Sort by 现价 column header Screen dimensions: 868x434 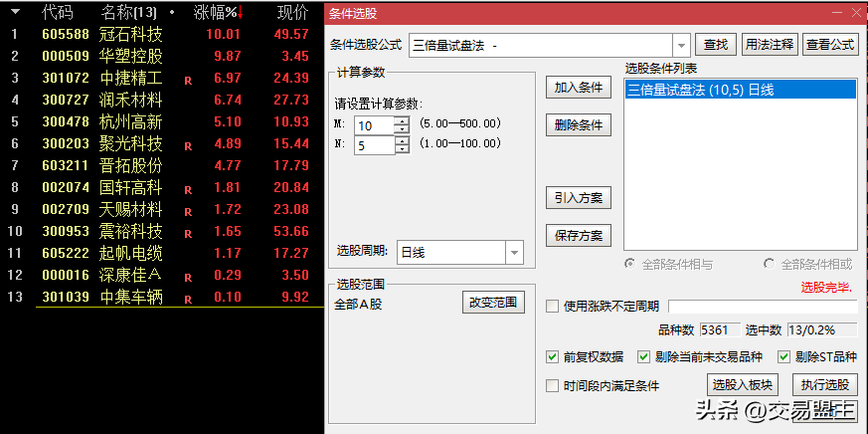(x=292, y=12)
